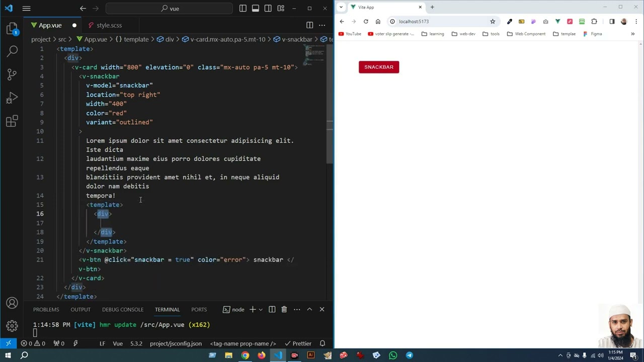Open the terminal launch profile dropdown arrow
This screenshot has width=644, height=362.
pos(261,310)
